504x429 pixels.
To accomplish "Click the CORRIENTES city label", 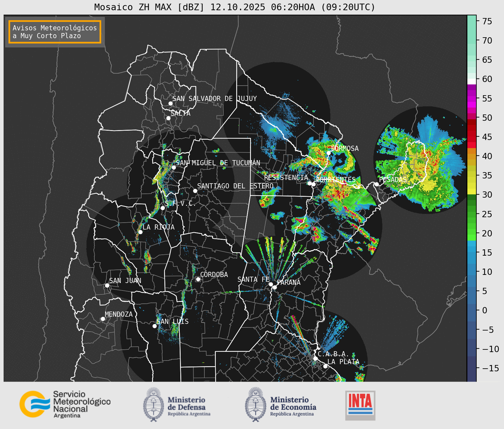I will (x=336, y=179).
